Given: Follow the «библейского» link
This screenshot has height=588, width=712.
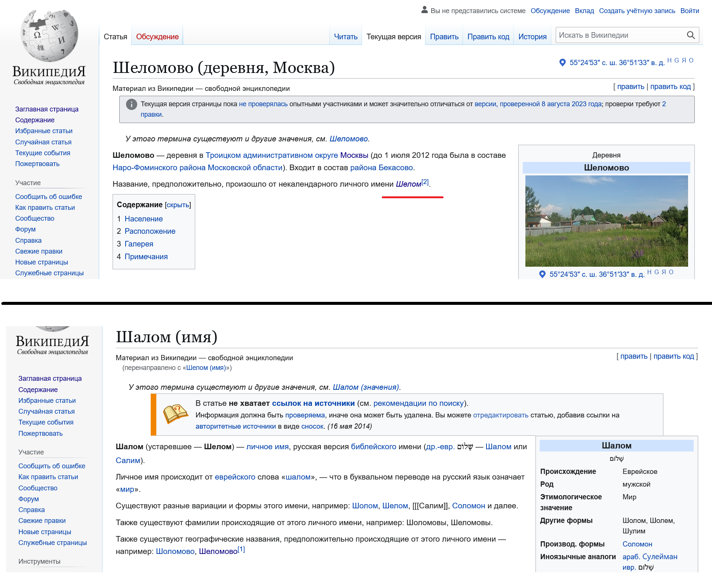Looking at the screenshot, I should click(374, 447).
